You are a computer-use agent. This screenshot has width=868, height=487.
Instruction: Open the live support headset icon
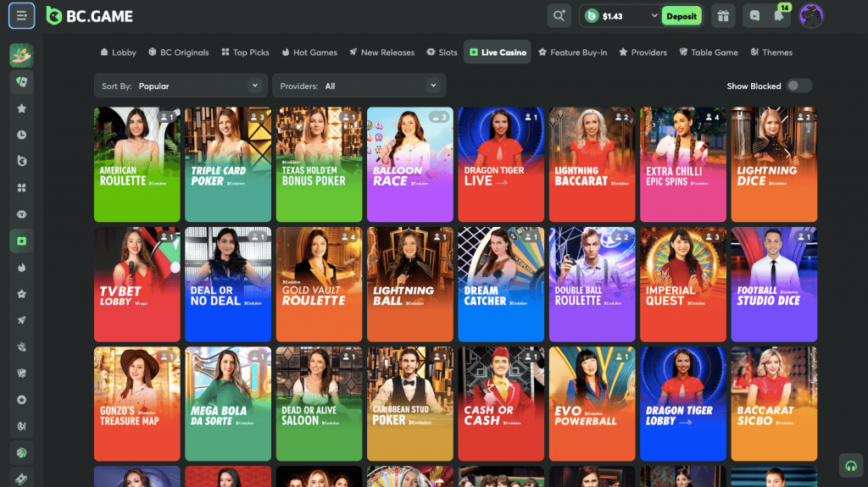(851, 466)
